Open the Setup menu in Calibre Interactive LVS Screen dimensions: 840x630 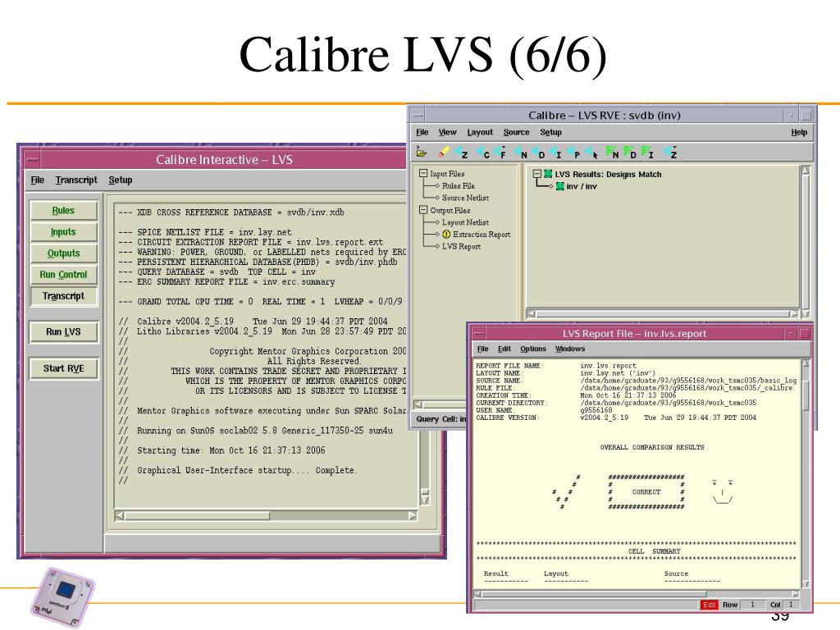tap(120, 180)
